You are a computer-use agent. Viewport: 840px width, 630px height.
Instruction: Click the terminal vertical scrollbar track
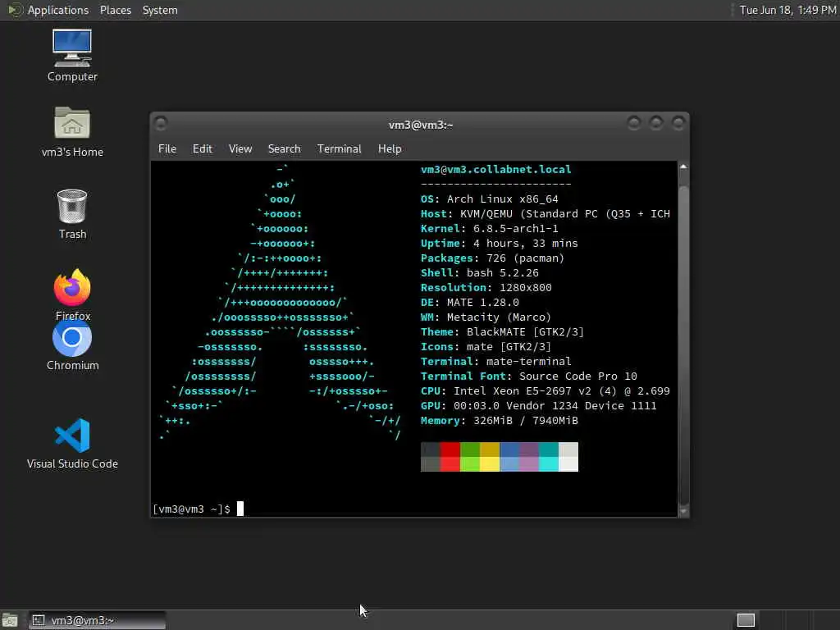coord(683,339)
